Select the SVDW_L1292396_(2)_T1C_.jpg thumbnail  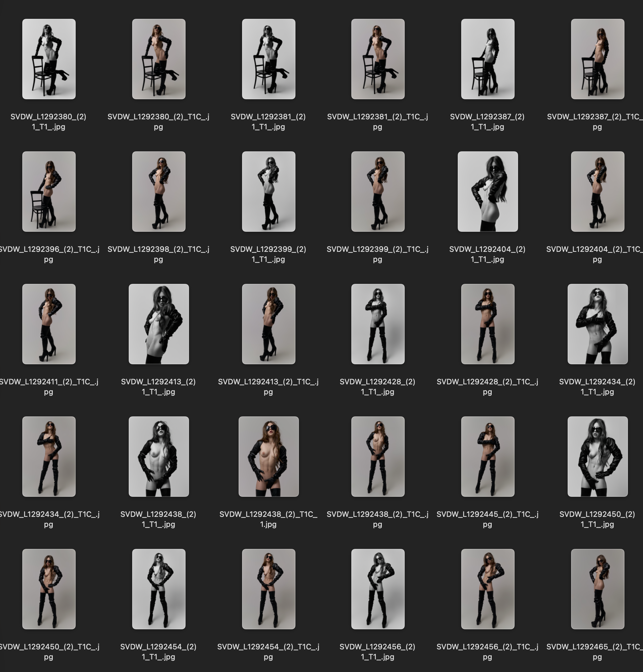pyautogui.click(x=49, y=191)
